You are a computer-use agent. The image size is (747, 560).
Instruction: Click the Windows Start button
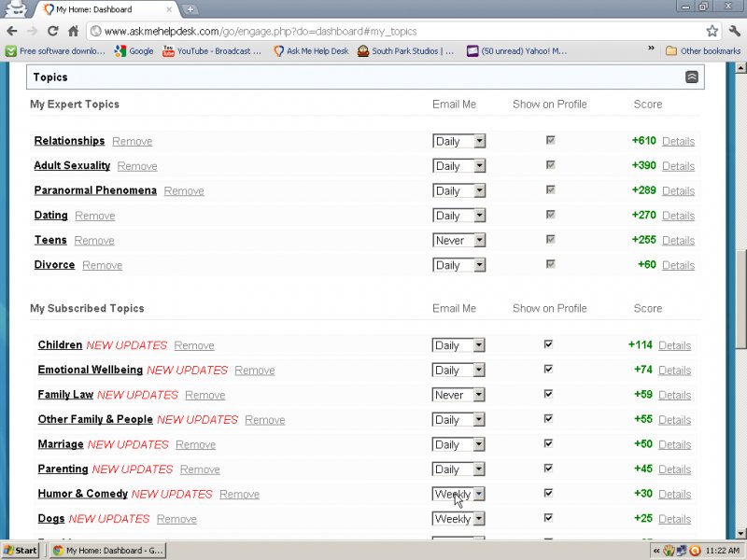[x=21, y=551]
